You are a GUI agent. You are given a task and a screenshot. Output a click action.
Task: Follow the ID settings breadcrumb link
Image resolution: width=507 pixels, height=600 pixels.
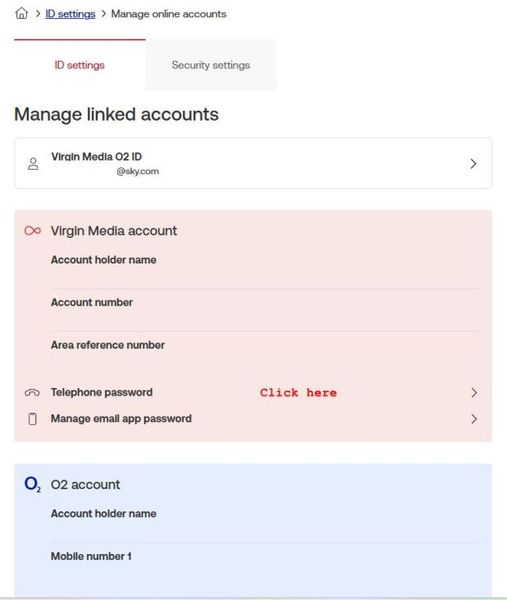70,14
